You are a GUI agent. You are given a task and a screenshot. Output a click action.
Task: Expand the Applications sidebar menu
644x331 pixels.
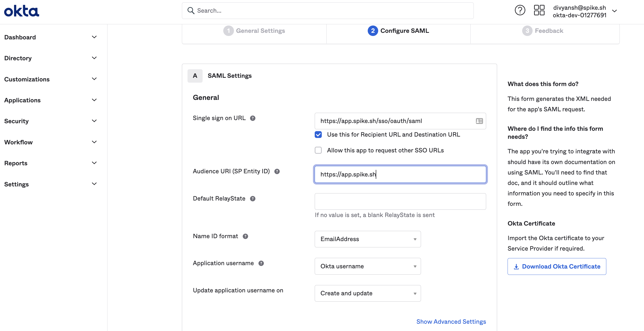(51, 100)
